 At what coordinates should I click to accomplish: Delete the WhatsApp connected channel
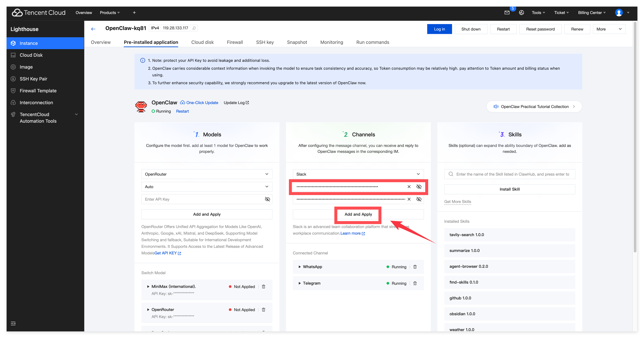pyautogui.click(x=415, y=267)
